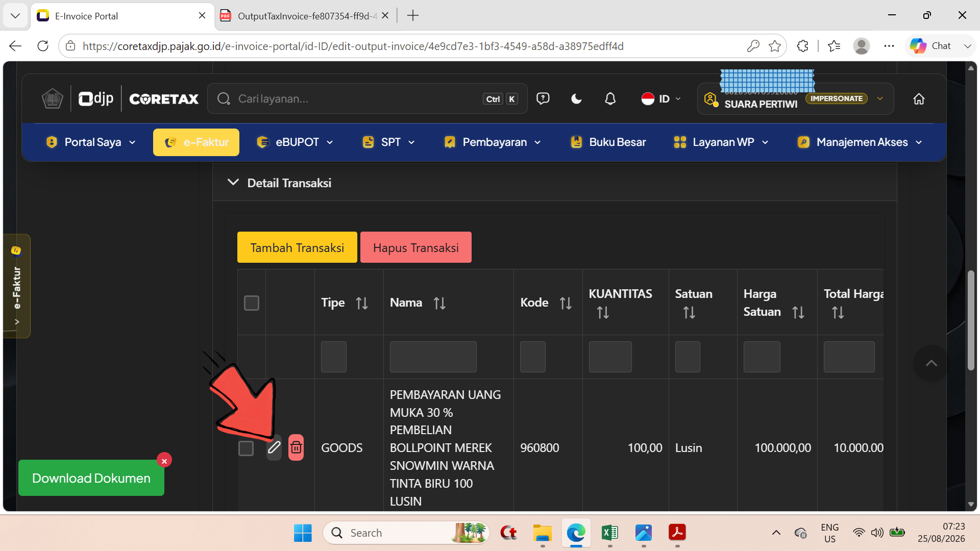This screenshot has width=980, height=551.
Task: Expand the SUARA PERTIWI account dropdown
Action: click(880, 98)
